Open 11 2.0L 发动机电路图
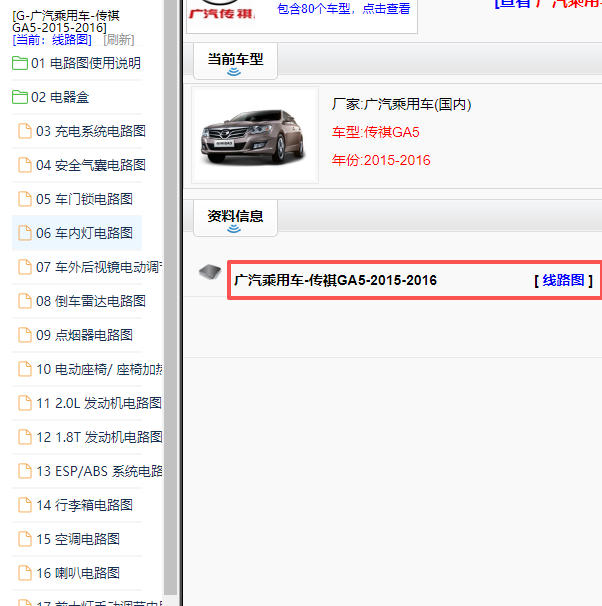602x606 pixels. click(99, 403)
